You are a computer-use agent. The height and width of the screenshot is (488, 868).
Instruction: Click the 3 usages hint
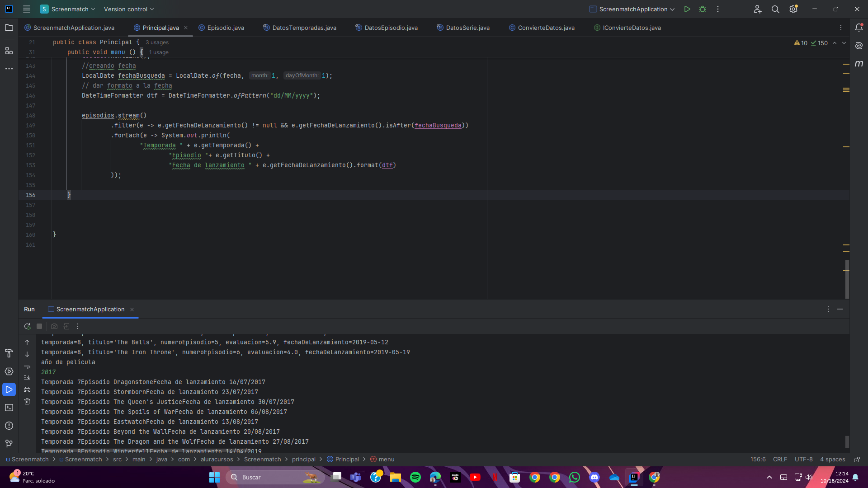click(x=157, y=42)
